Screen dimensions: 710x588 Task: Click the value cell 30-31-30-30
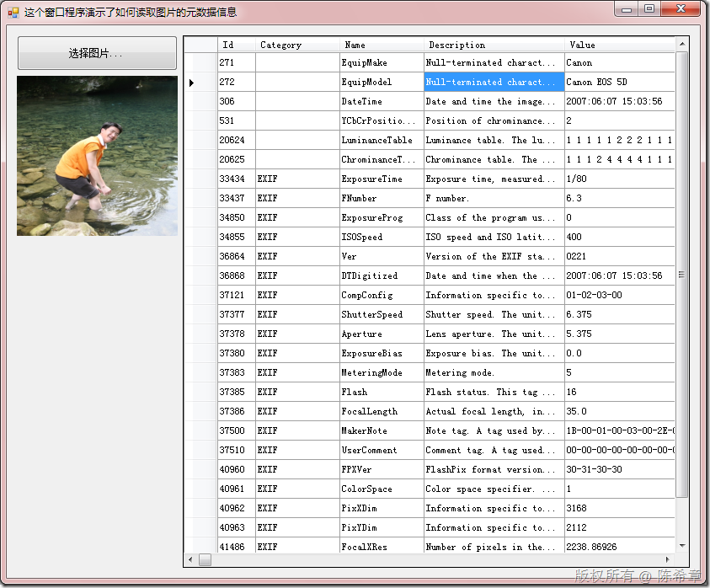pos(619,469)
